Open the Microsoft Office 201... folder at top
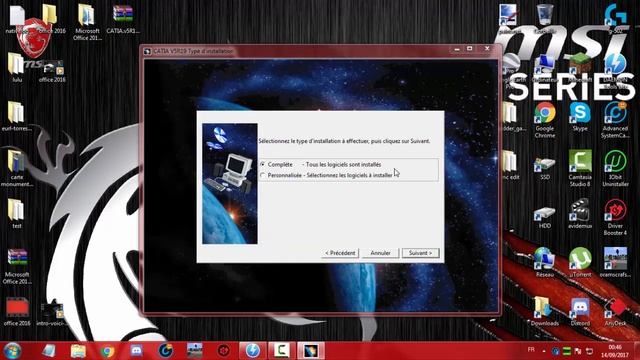This screenshot has width=640, height=360. tap(86, 22)
